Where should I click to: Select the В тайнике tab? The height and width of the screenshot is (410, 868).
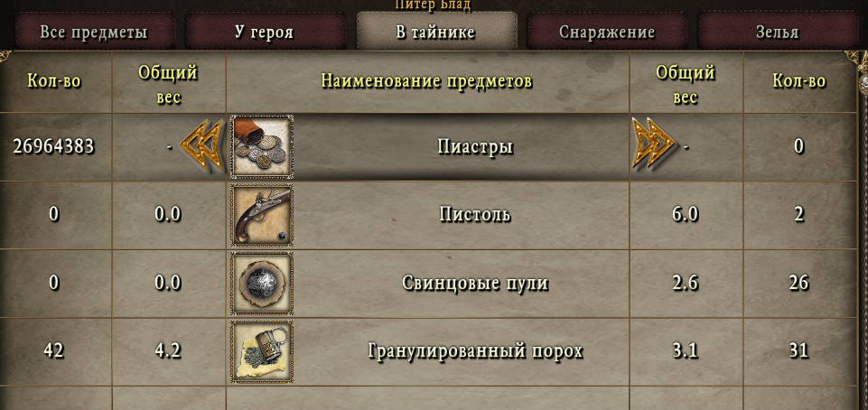(435, 32)
